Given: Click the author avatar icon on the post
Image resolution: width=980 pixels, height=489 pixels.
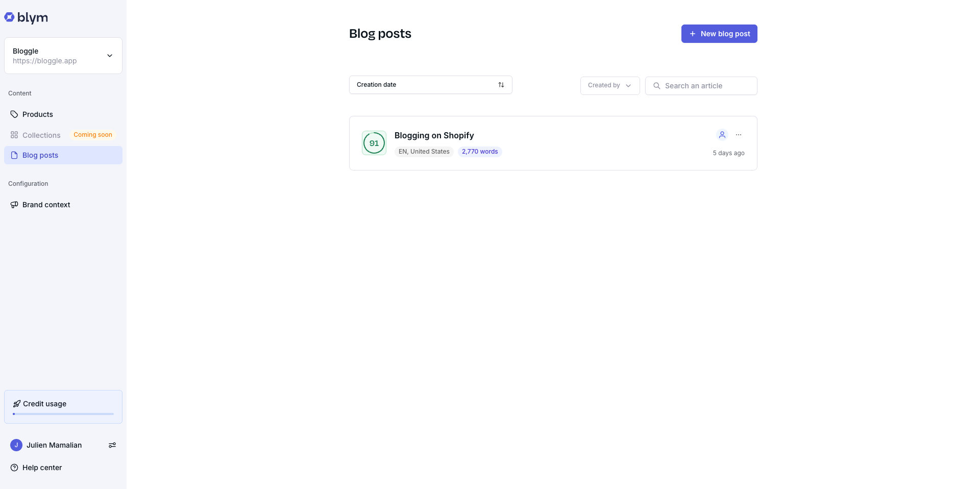Looking at the screenshot, I should pos(722,135).
